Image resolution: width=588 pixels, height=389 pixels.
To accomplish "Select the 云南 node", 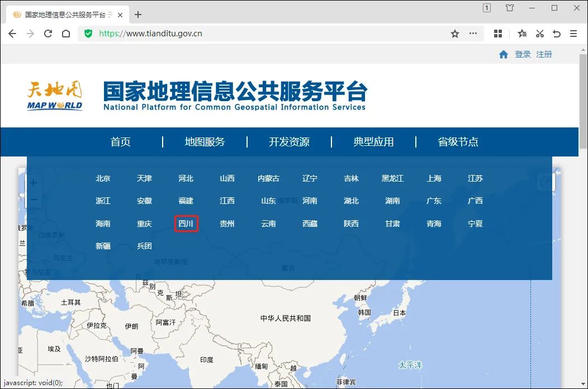I will click(268, 224).
